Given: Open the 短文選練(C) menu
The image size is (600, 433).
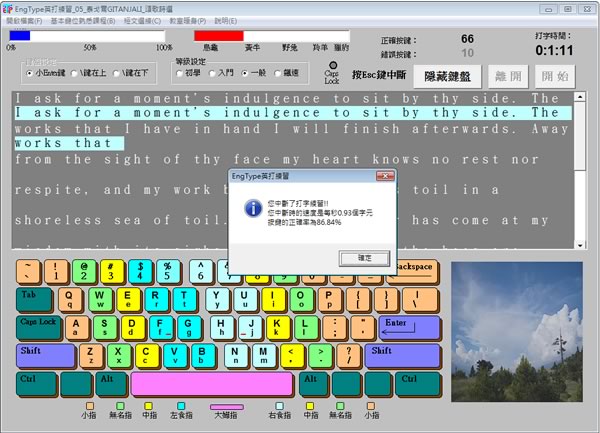Looking at the screenshot, I should (142, 21).
